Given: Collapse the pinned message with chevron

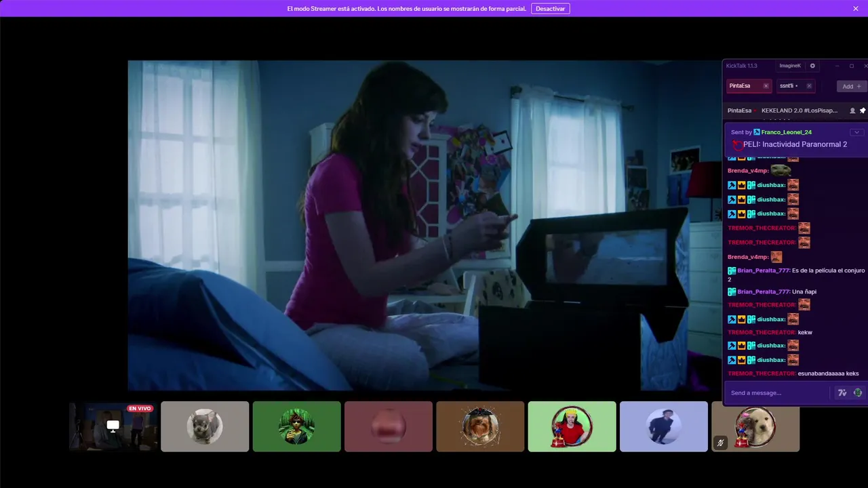Looking at the screenshot, I should (856, 132).
